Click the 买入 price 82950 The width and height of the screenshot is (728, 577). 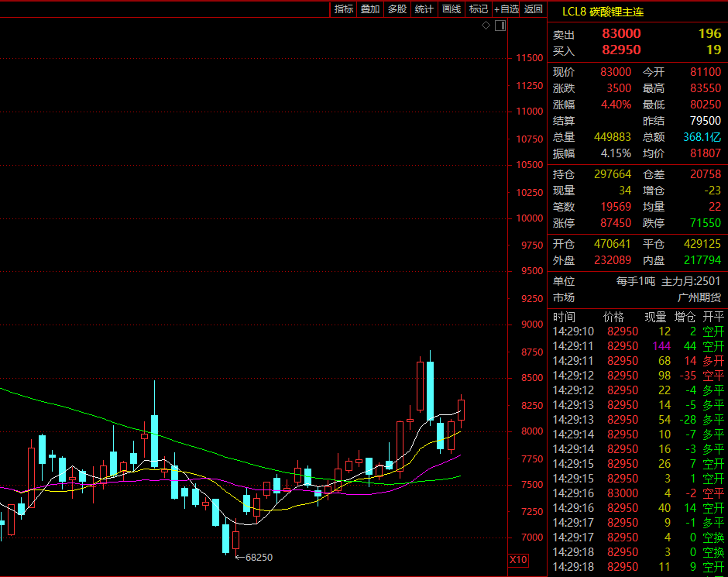tap(621, 50)
